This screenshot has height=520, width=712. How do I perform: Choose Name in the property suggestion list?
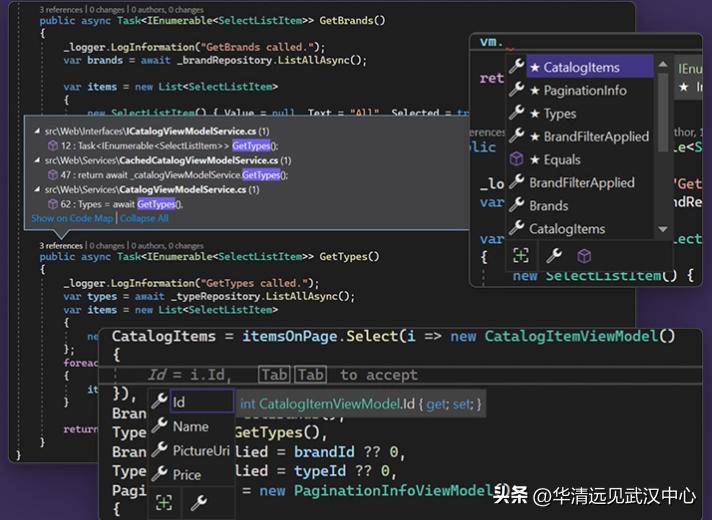190,427
